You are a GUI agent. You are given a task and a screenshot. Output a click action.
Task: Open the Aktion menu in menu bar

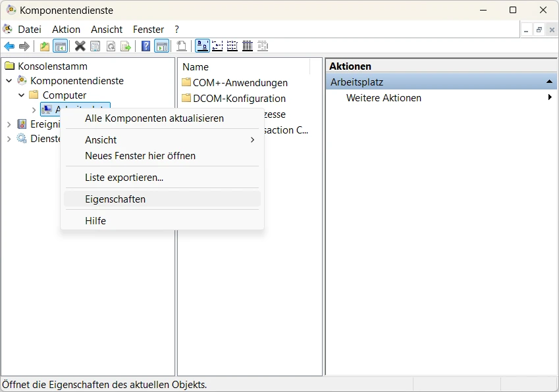[66, 30]
